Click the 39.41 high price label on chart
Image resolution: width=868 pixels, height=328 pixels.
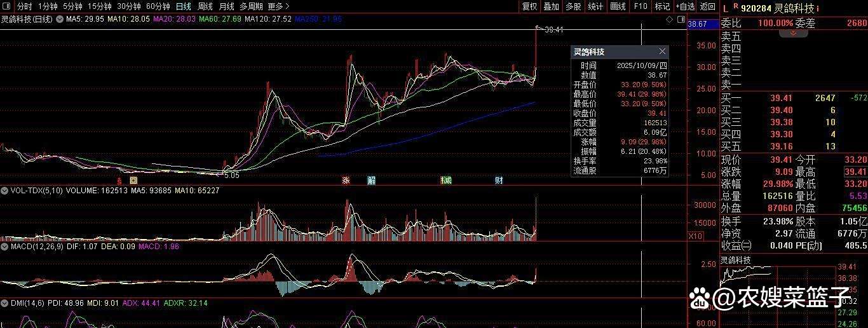554,29
